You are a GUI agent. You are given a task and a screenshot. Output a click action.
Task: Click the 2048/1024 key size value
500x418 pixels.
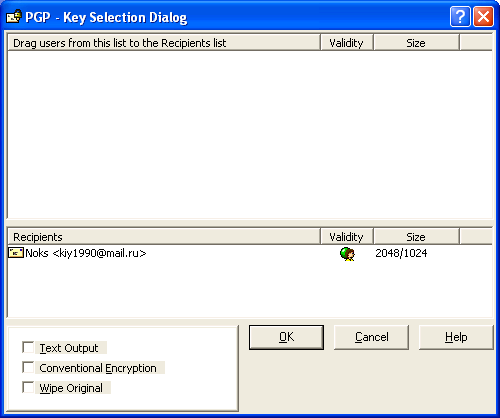[401, 253]
